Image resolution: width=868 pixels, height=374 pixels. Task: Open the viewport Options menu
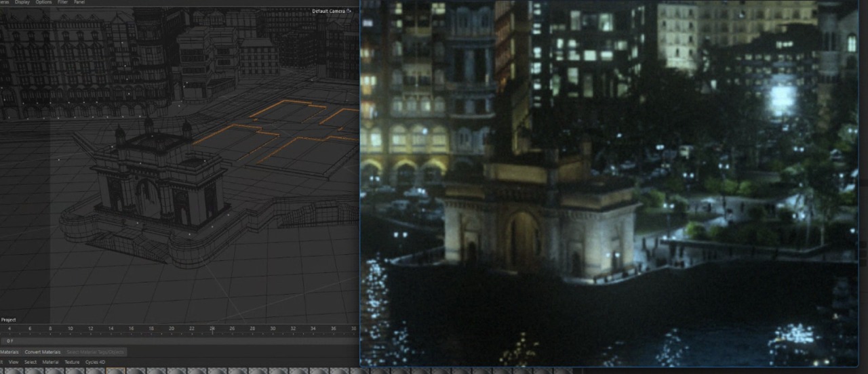[x=43, y=3]
